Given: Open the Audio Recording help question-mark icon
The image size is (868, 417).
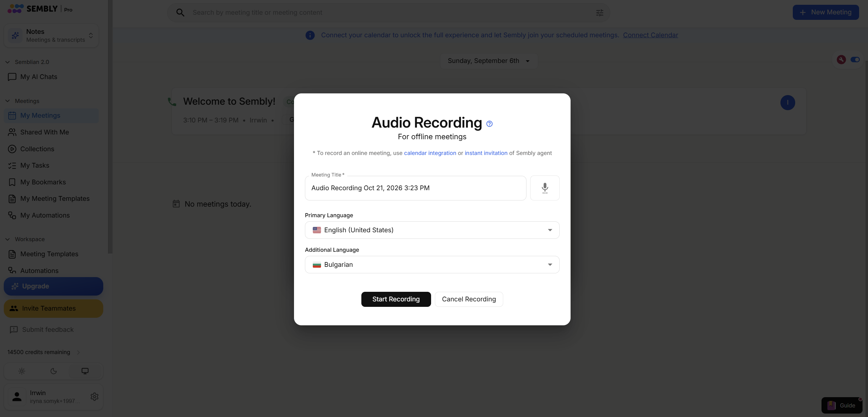Looking at the screenshot, I should tap(490, 124).
